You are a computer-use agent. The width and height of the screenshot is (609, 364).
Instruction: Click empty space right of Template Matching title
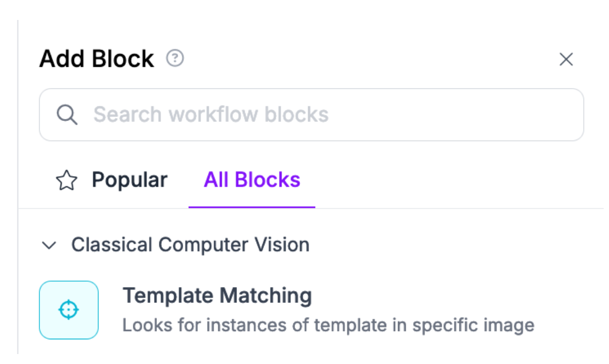click(x=441, y=295)
